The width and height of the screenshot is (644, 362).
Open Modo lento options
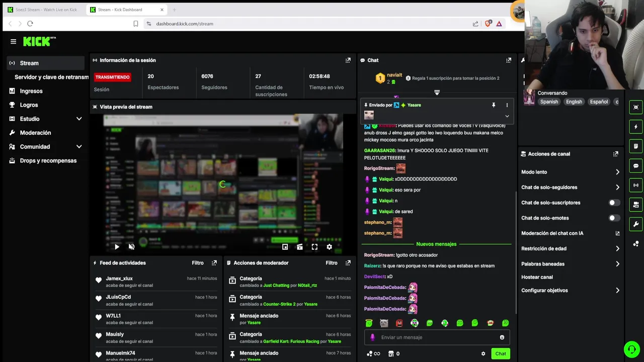coord(571,172)
